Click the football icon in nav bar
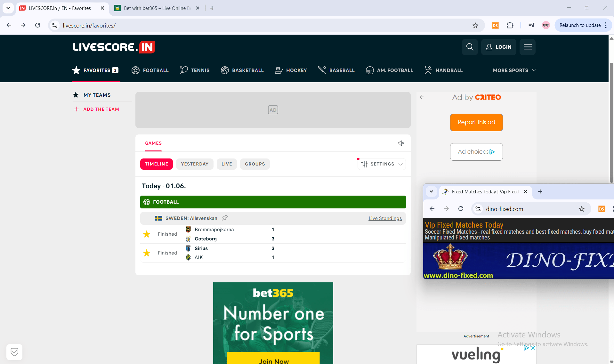 click(135, 70)
